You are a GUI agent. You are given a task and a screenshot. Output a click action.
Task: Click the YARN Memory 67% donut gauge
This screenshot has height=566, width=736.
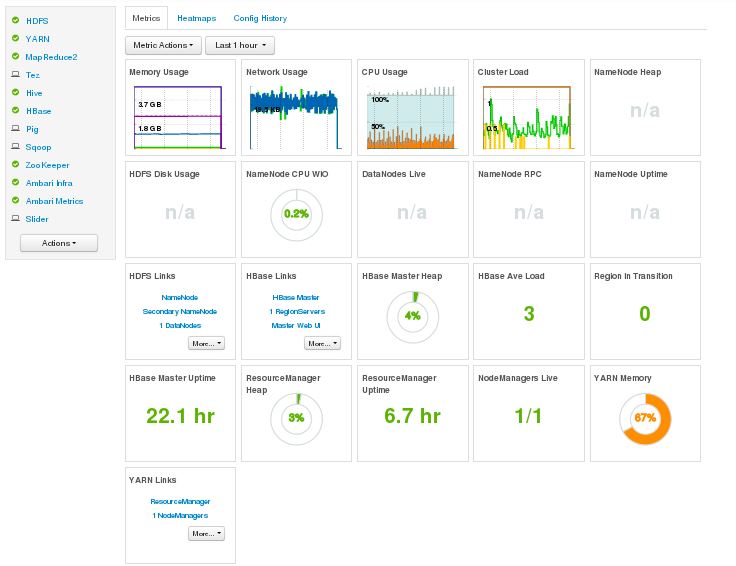click(x=644, y=417)
